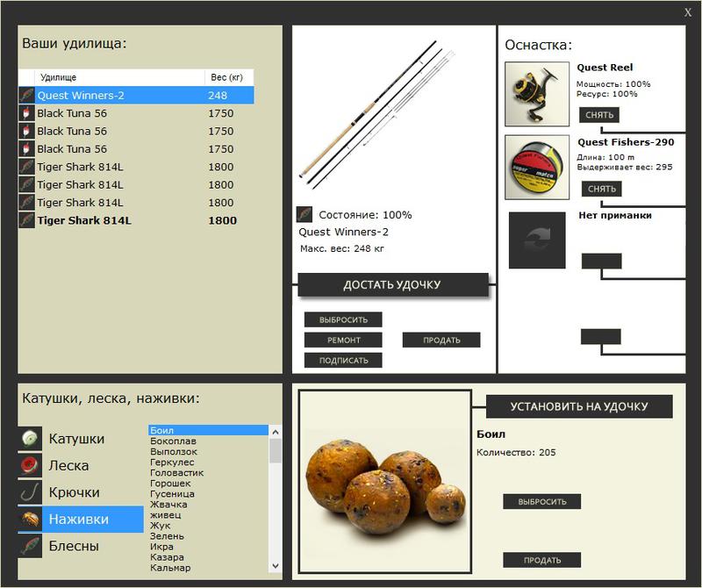Click the Удилище column header
The width and height of the screenshot is (702, 588).
[x=119, y=77]
